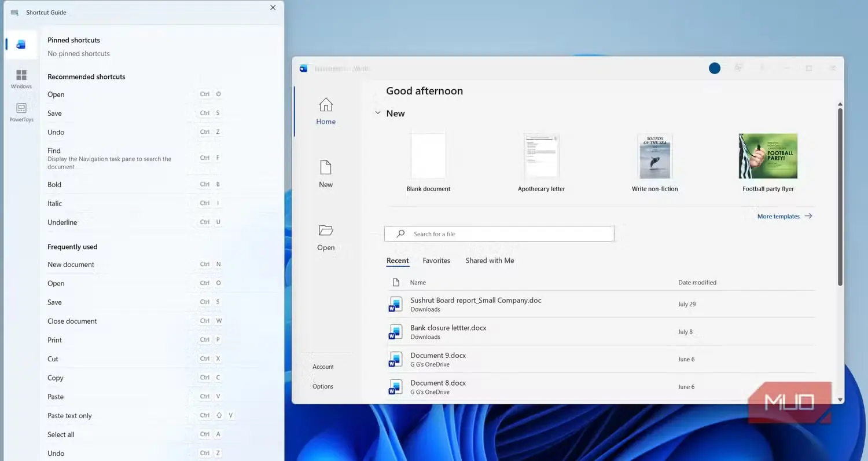Open Sushrut Board report_Small Company.doc
868x461 pixels.
click(x=476, y=301)
